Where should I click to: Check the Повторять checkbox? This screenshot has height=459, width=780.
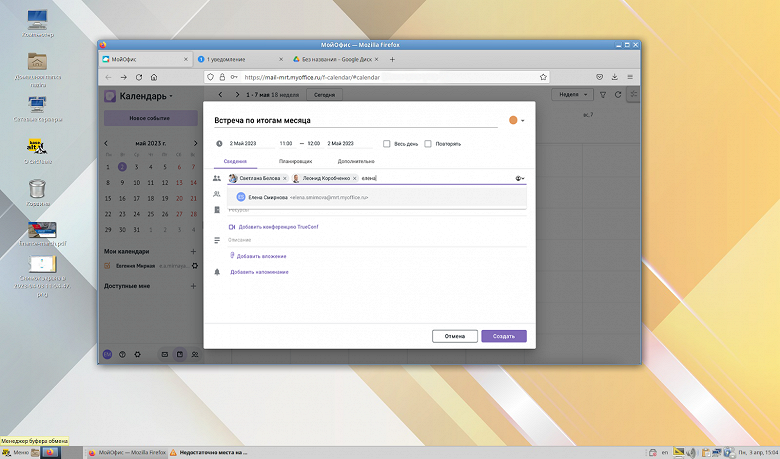pyautogui.click(x=428, y=143)
